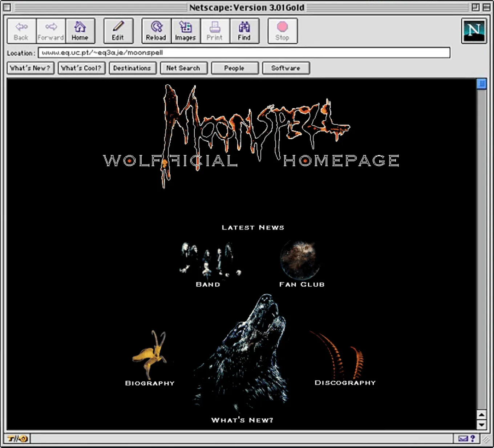Click the Forward arrow toolbar button
The width and height of the screenshot is (494, 448).
point(51,31)
